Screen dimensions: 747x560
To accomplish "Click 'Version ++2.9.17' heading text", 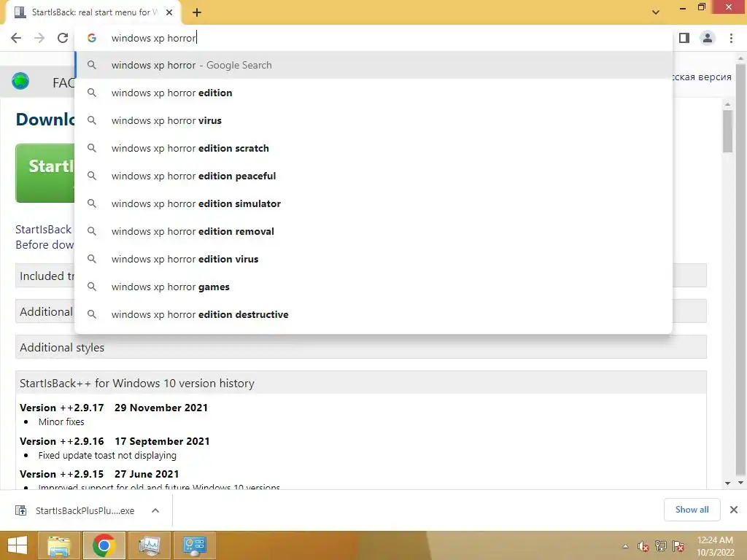I will coord(62,408).
